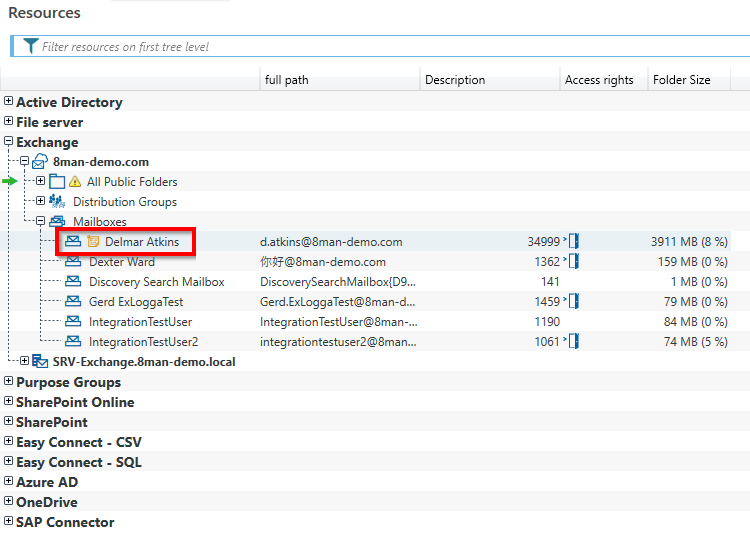This screenshot has width=750, height=545.
Task: Click the note icon beside Delmar Atkins
Action: [93, 242]
